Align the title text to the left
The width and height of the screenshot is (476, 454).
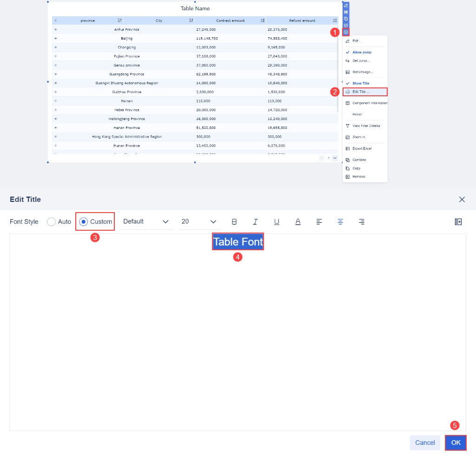tap(319, 222)
